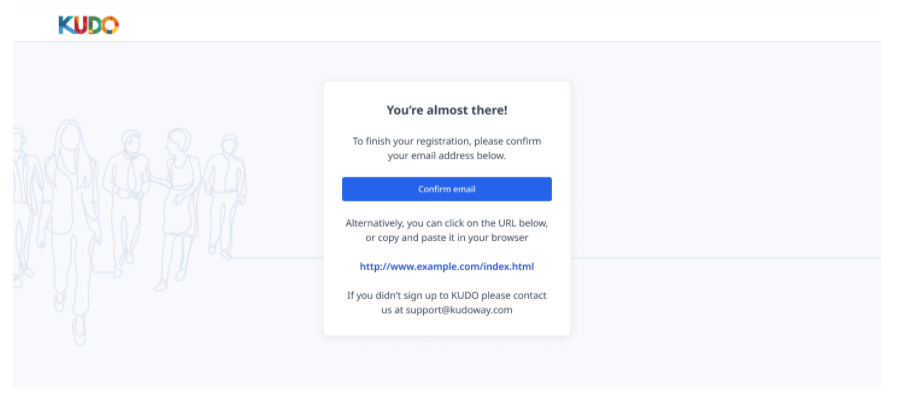Open the http://www.example.com/index.html link
The image size is (900, 399).
coord(447,266)
